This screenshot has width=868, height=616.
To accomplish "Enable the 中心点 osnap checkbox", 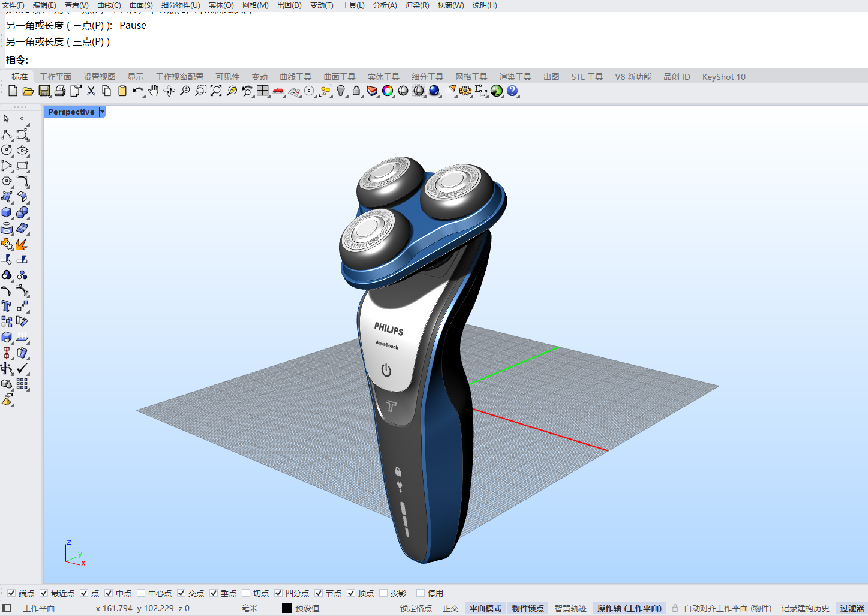I will tap(141, 593).
